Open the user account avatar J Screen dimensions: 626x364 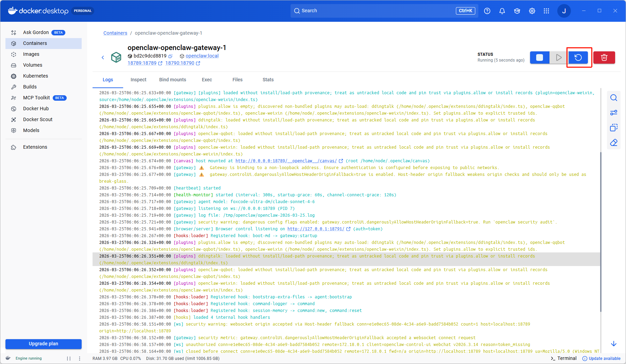pyautogui.click(x=564, y=11)
